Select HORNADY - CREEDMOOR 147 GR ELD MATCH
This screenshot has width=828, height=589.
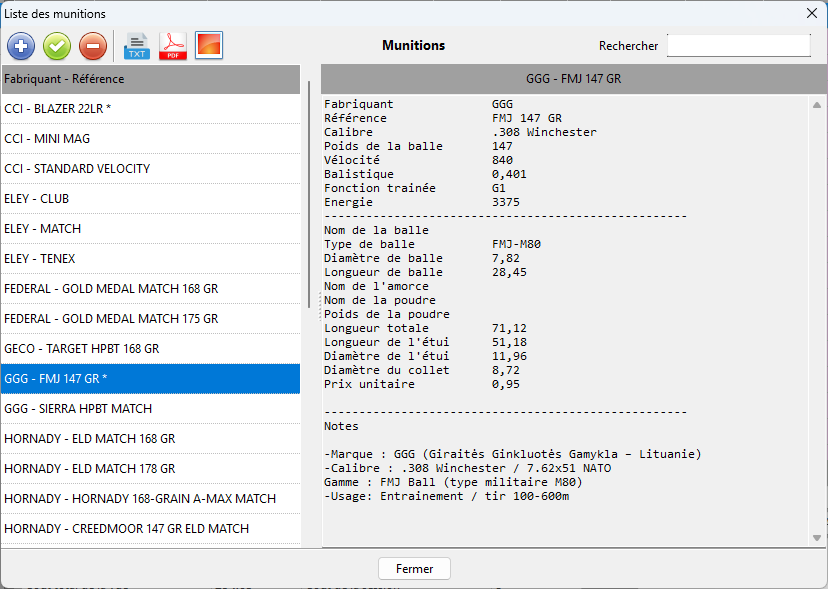tap(150, 529)
